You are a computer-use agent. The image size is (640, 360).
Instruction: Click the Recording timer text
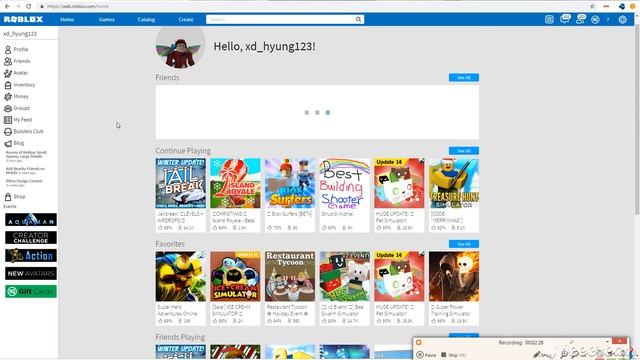click(521, 343)
